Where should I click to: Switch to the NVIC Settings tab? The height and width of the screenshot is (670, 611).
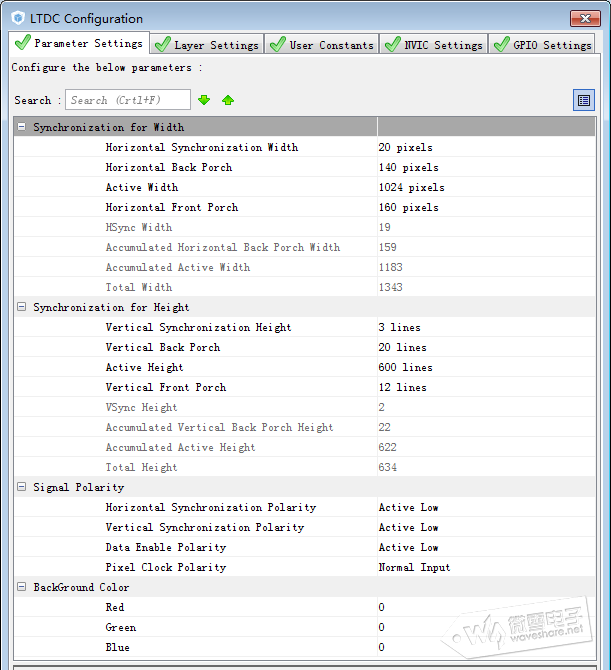(435, 45)
